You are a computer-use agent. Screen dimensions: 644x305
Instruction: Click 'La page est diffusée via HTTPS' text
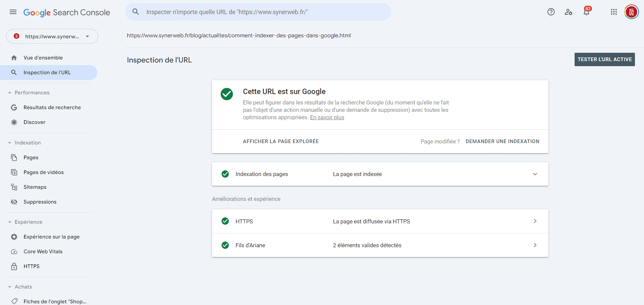(x=371, y=221)
